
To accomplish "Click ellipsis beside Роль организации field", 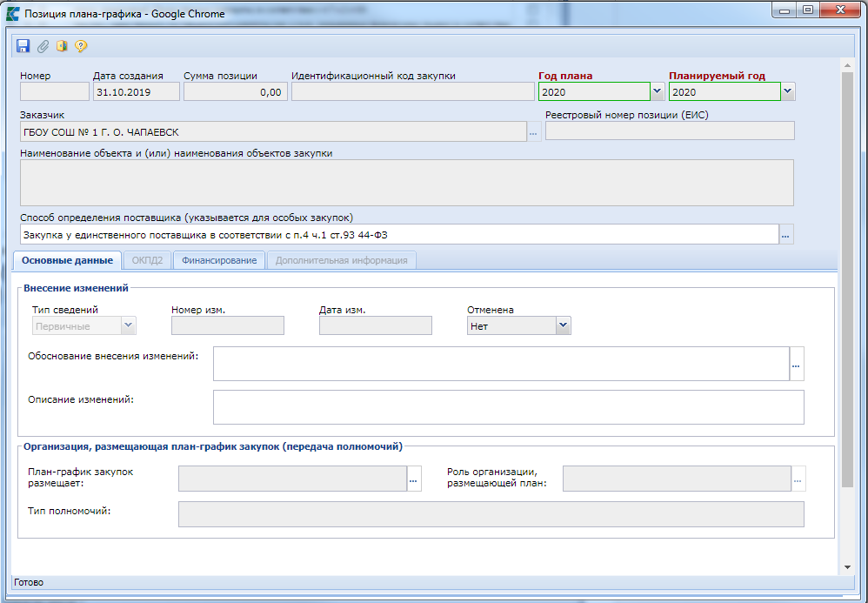I will coord(798,479).
